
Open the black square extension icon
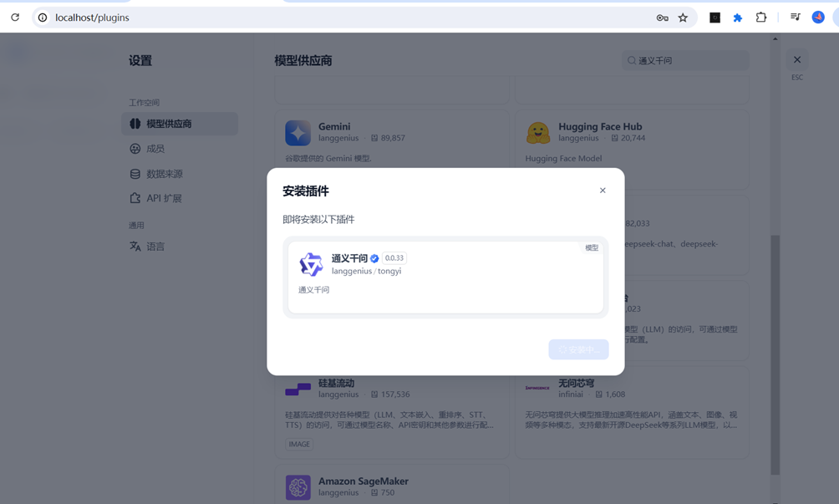[714, 18]
